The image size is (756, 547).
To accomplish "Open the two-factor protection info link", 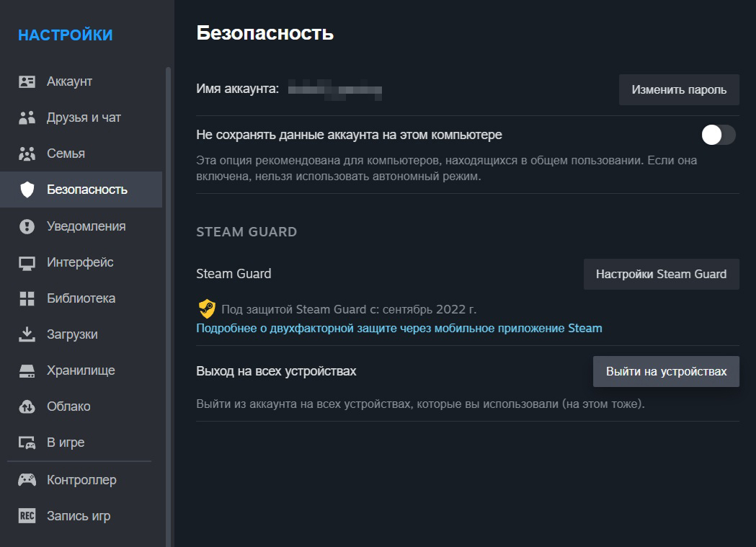I will click(x=399, y=328).
